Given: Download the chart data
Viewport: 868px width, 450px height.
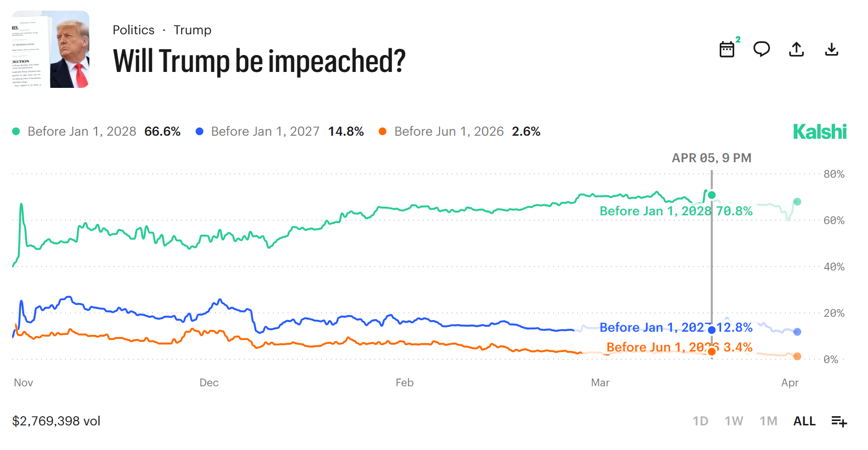Looking at the screenshot, I should point(832,49).
